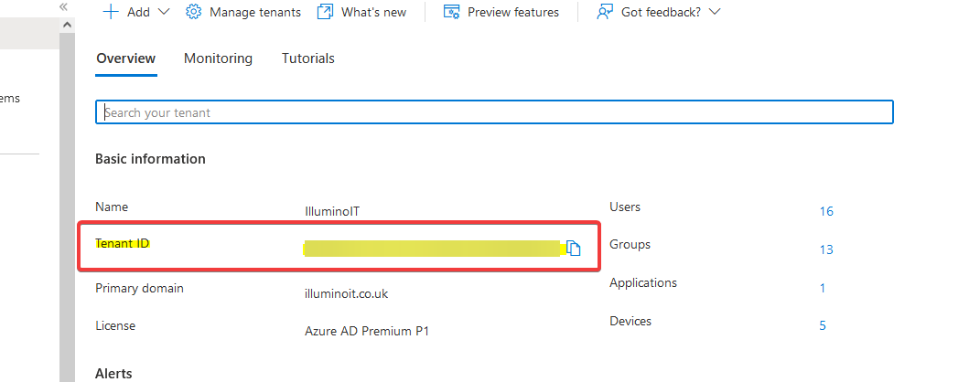The height and width of the screenshot is (382, 980).
Task: Click the License label
Action: coord(115,326)
